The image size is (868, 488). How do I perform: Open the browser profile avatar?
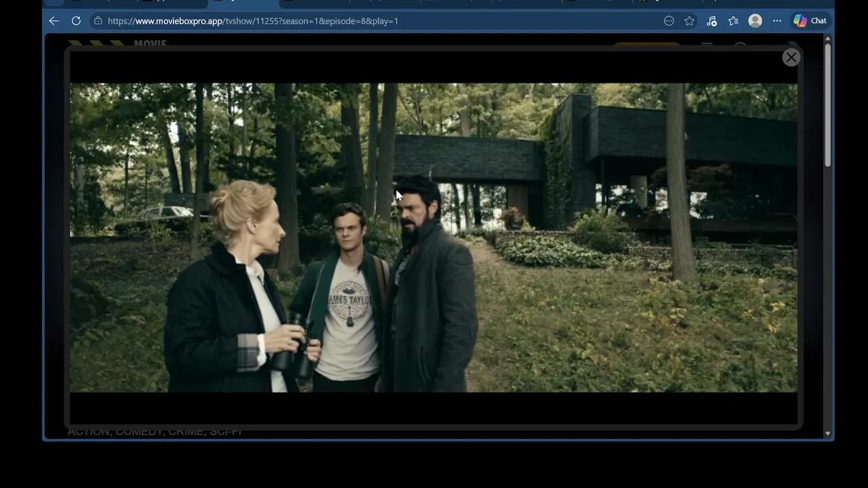(x=755, y=21)
